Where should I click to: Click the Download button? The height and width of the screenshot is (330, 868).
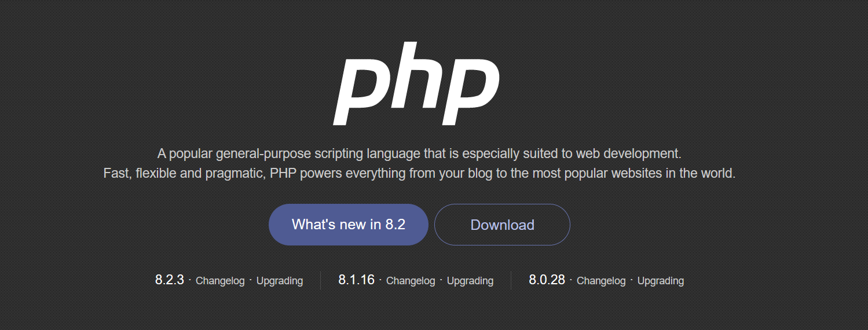point(502,225)
